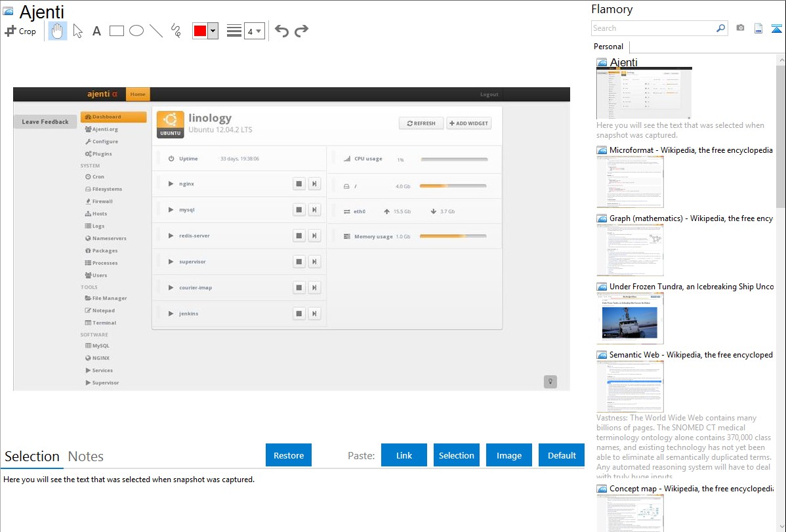Open the line thickness dropdown
786x532 pixels.
pos(254,31)
